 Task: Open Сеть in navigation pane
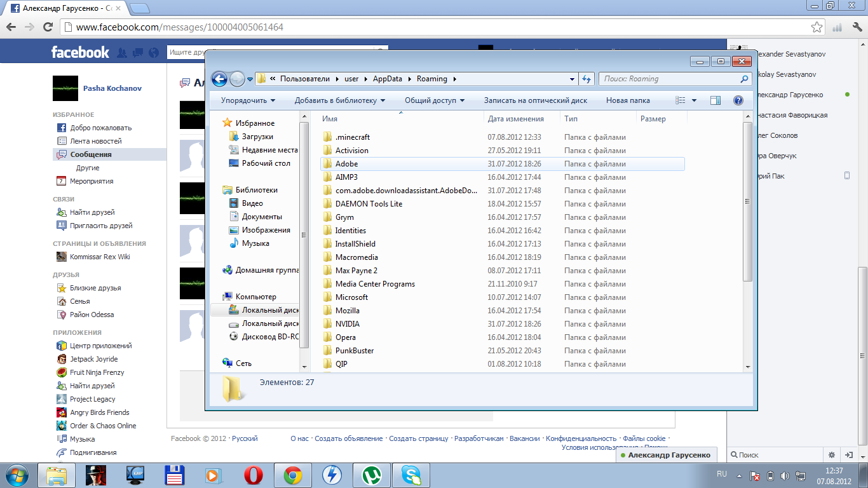(x=243, y=363)
